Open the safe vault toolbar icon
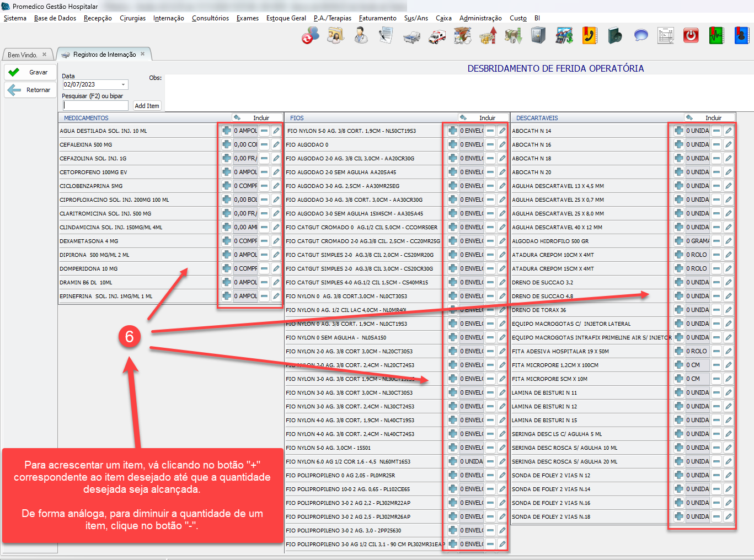754x560 pixels. tap(538, 36)
